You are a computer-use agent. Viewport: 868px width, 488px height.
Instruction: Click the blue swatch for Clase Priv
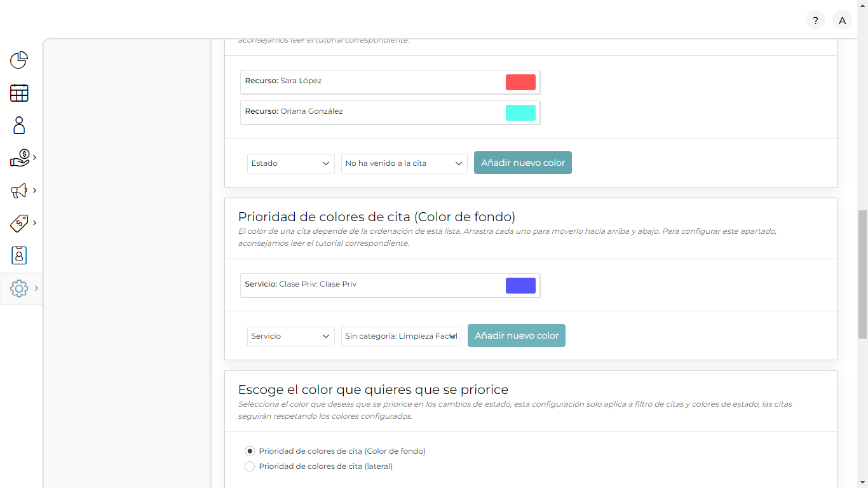click(x=520, y=285)
